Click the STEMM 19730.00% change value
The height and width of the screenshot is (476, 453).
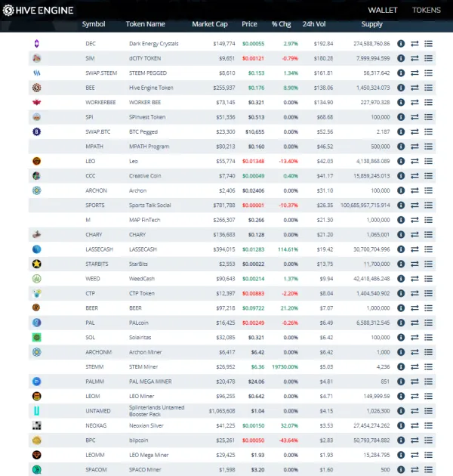(285, 366)
